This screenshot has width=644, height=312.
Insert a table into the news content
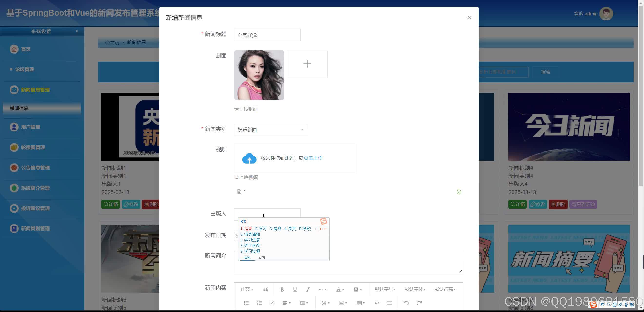(x=360, y=303)
